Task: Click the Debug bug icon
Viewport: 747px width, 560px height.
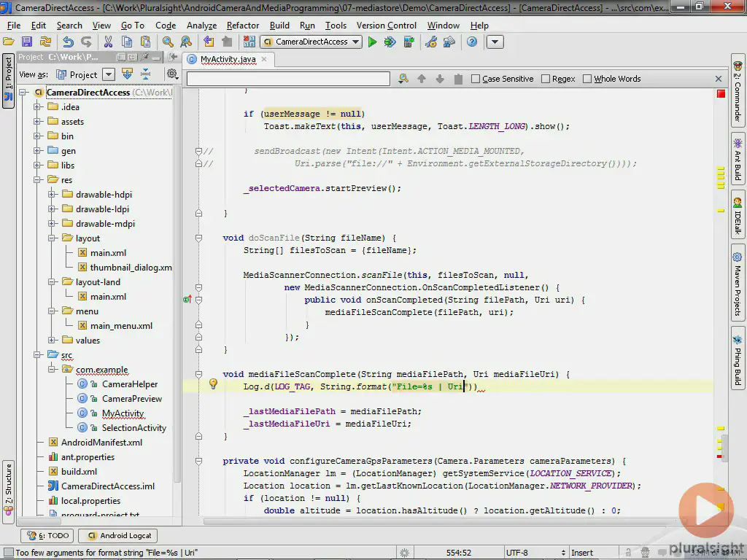Action: [x=390, y=42]
